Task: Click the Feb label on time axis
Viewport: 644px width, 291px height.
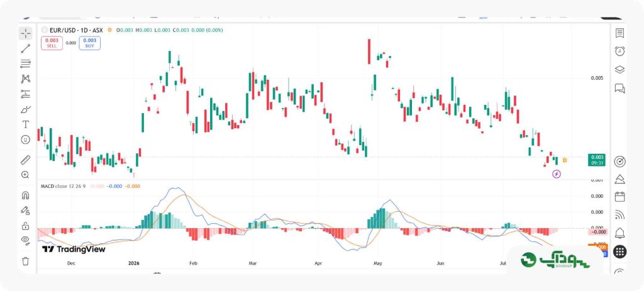Action: (194, 263)
